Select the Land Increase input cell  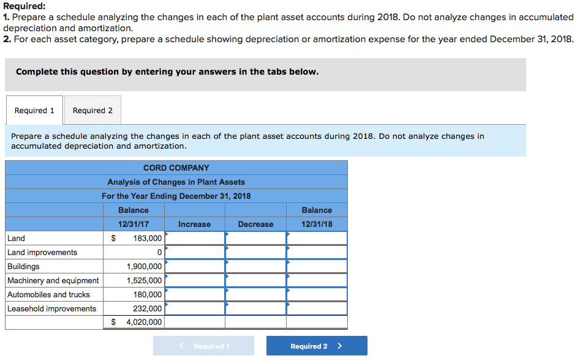coord(195,238)
